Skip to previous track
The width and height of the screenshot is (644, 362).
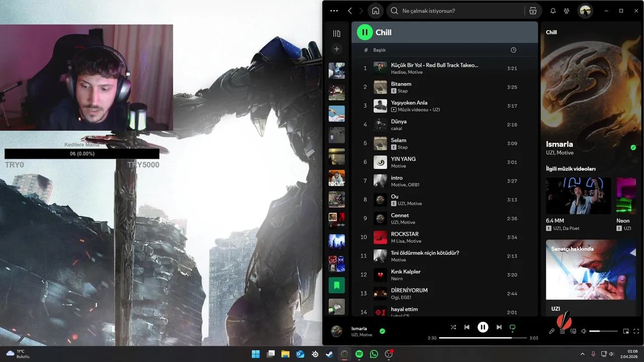467,327
